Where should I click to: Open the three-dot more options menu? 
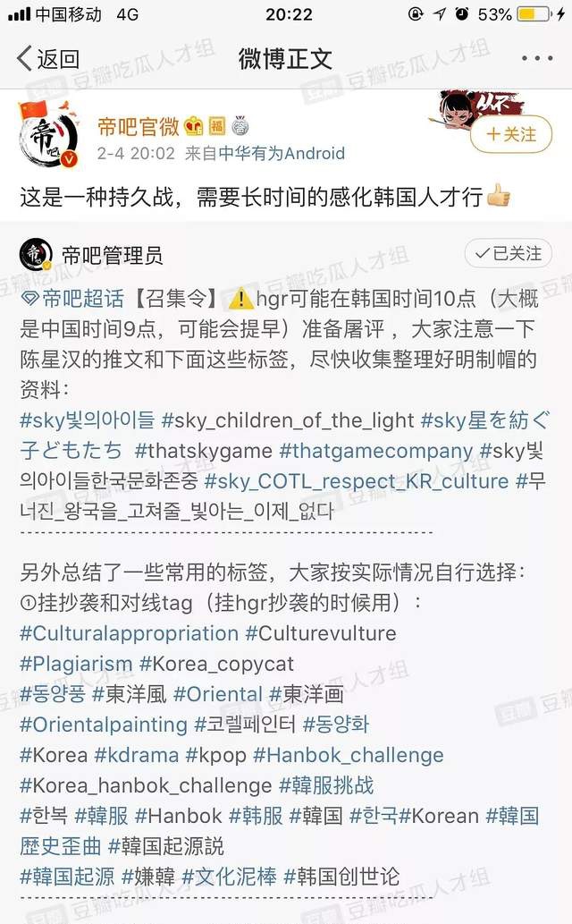point(536,58)
